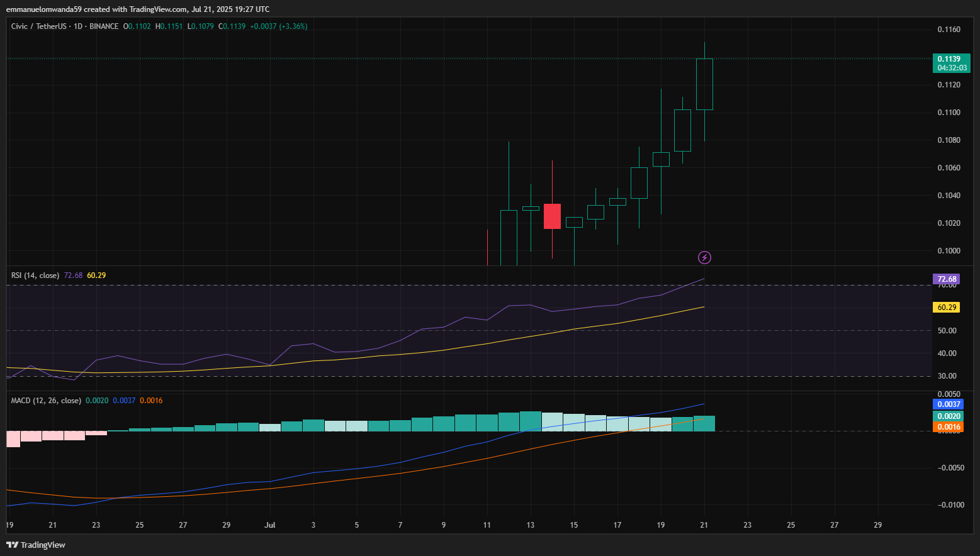Click the emmanuelomwanda59 attribution text at the top
This screenshot has height=556, width=980.
click(45, 9)
